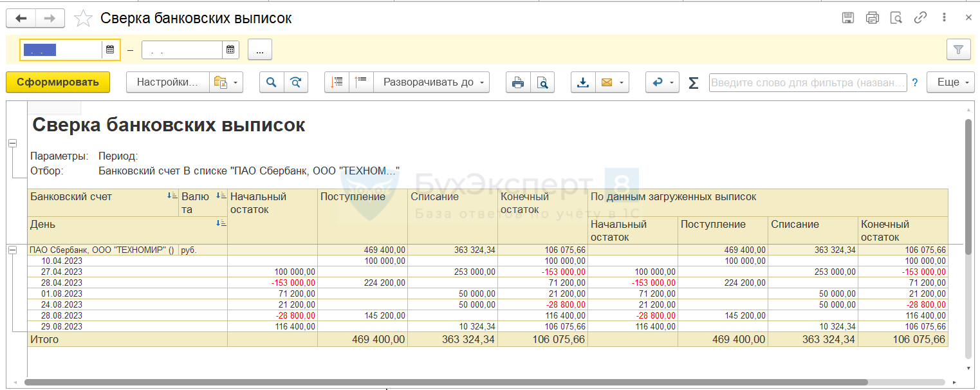
Task: Collapse the ПАО Сбербанк group row
Action: coord(12,250)
